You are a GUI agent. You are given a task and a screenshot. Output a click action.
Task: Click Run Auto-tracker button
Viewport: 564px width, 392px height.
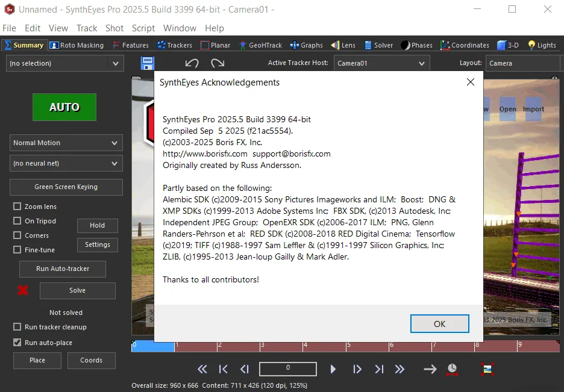[63, 269]
